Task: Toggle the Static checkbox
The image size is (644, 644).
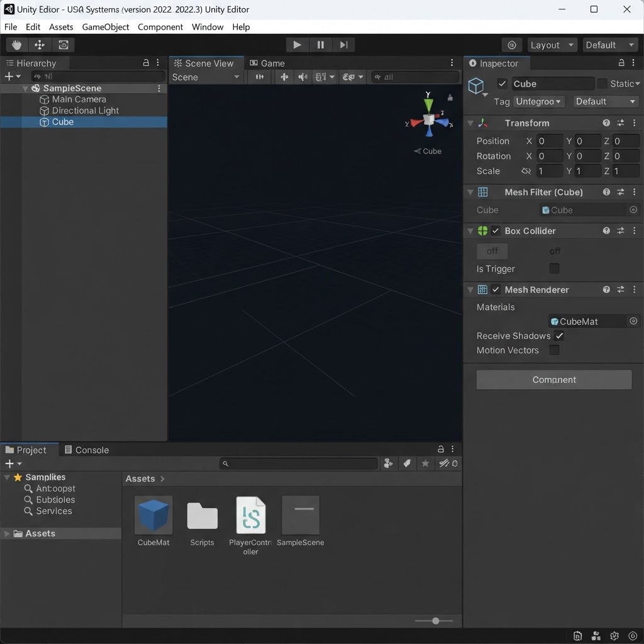Action: 602,84
